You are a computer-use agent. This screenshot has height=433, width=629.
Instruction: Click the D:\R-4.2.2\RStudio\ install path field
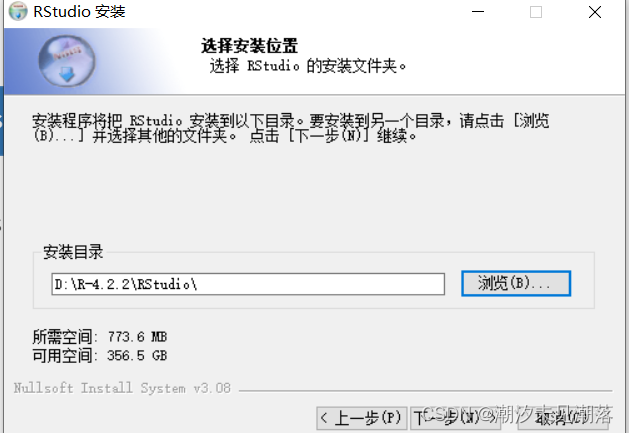[x=248, y=284]
